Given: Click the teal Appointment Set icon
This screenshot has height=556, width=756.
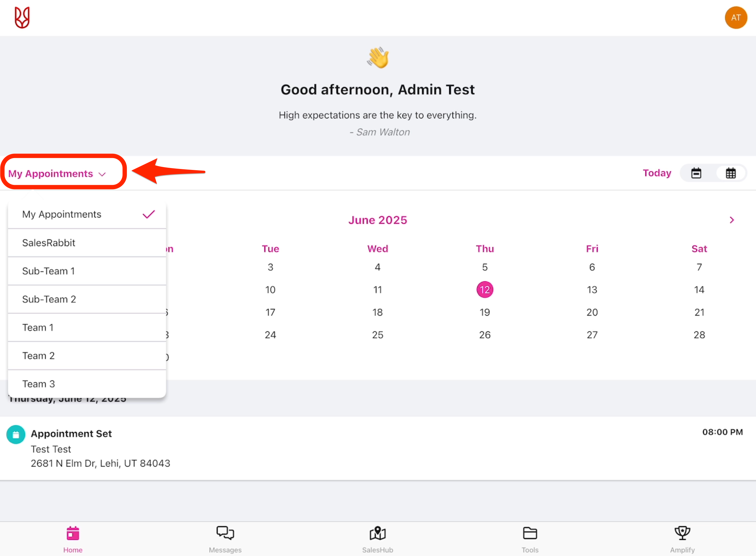Looking at the screenshot, I should (16, 435).
